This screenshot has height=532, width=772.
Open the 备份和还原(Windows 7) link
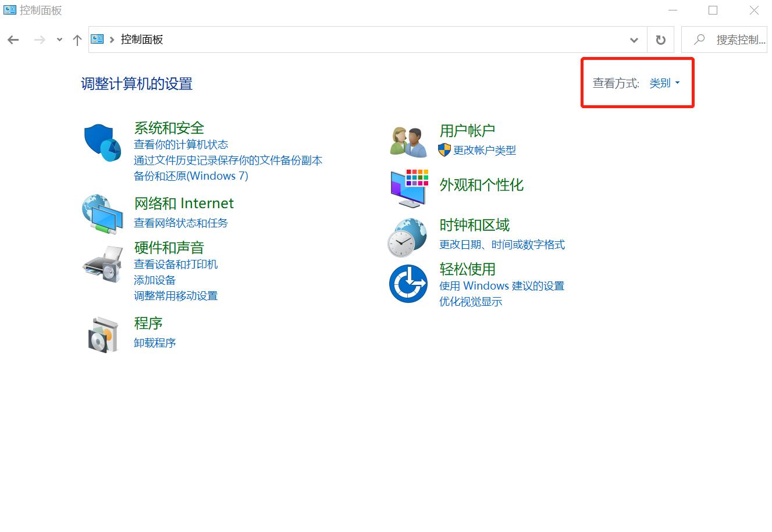[x=191, y=176]
